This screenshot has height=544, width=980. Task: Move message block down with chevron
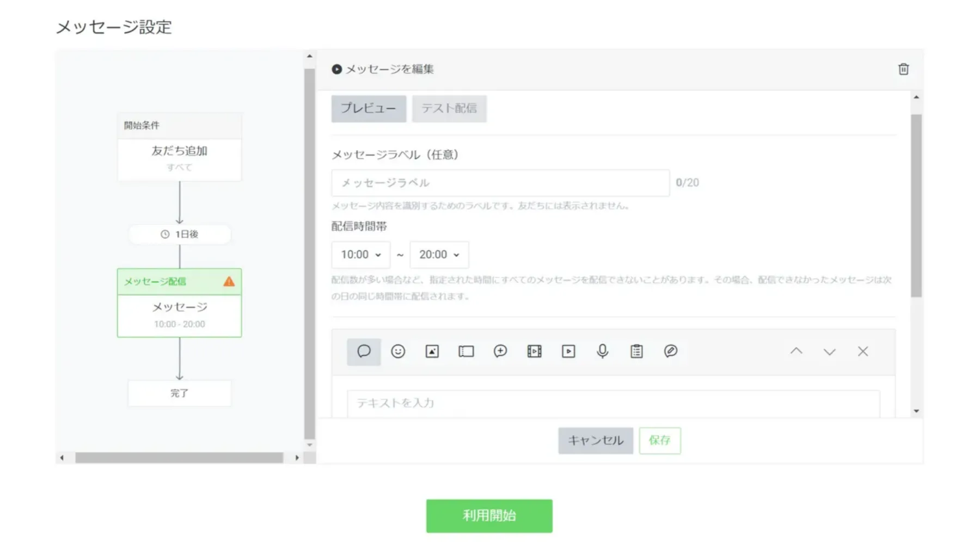coord(829,351)
